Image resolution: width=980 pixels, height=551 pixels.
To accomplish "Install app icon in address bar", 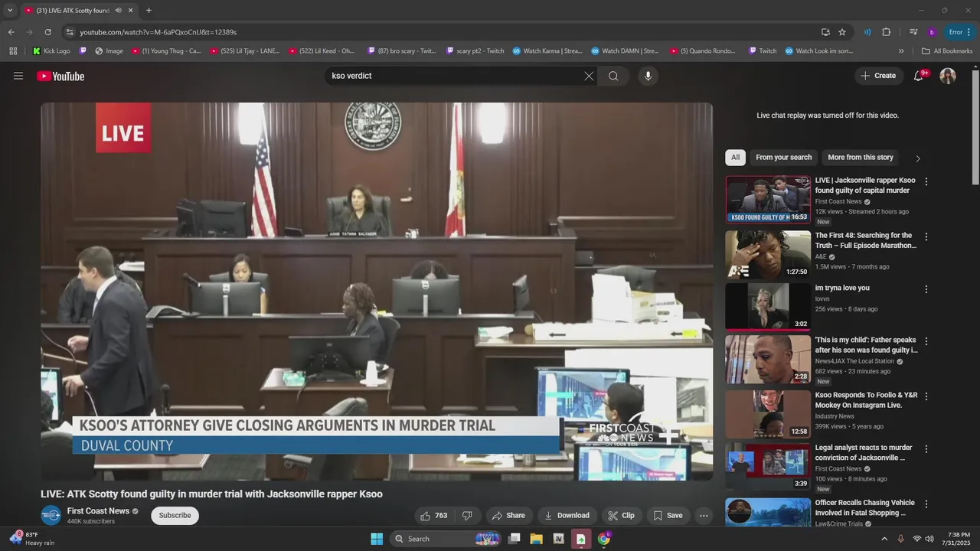I will point(825,32).
